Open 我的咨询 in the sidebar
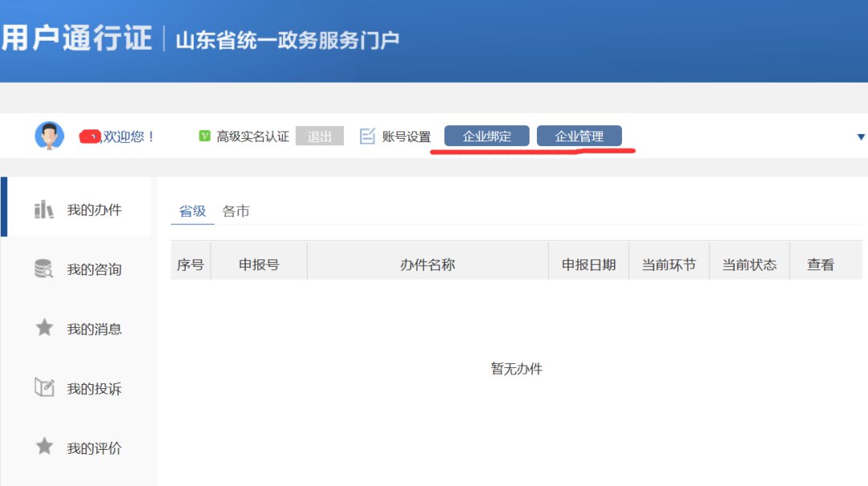 (x=94, y=270)
